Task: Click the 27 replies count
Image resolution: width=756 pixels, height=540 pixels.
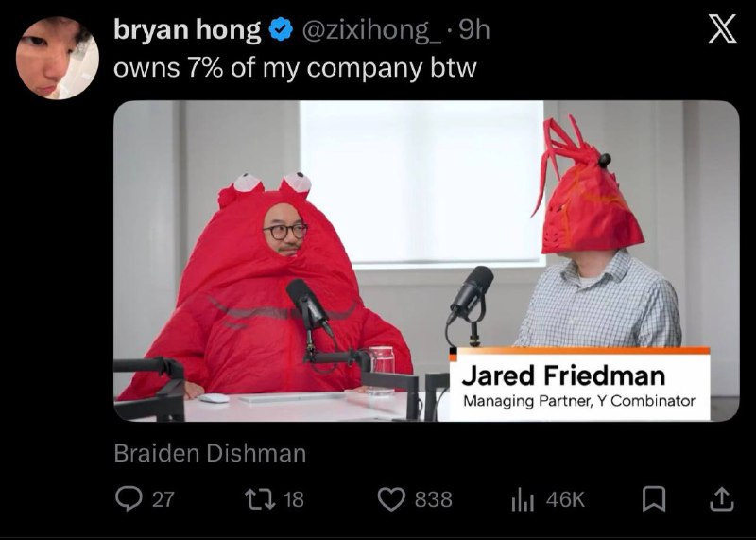Action: click(x=163, y=499)
